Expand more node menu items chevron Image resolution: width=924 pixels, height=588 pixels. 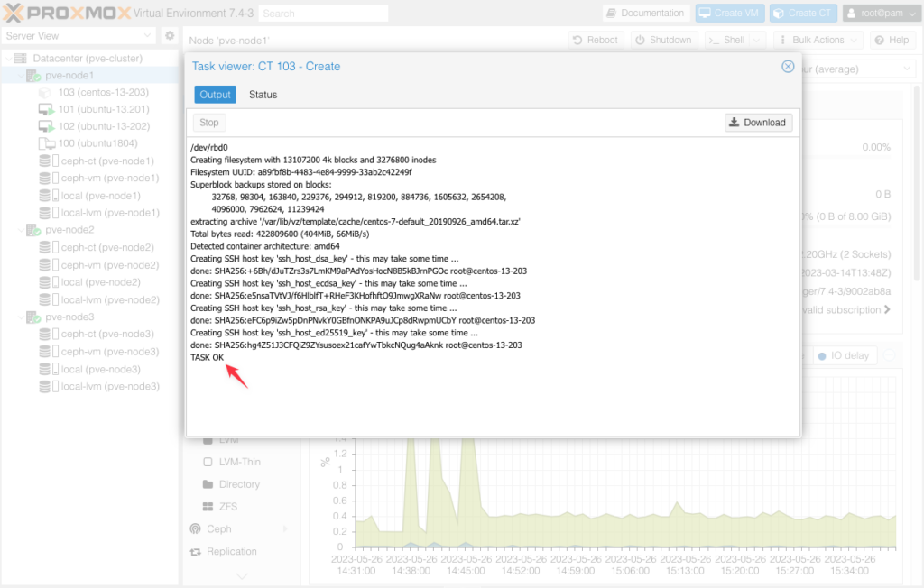(242, 575)
